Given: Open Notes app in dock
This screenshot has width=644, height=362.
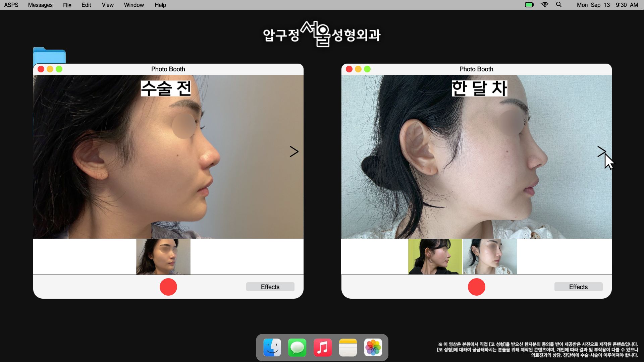Looking at the screenshot, I should pos(348,348).
